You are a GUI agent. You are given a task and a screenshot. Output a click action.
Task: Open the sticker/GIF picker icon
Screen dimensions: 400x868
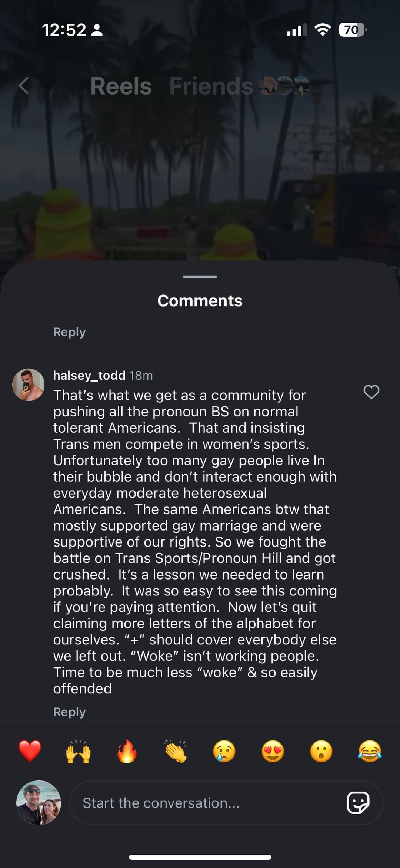[358, 803]
